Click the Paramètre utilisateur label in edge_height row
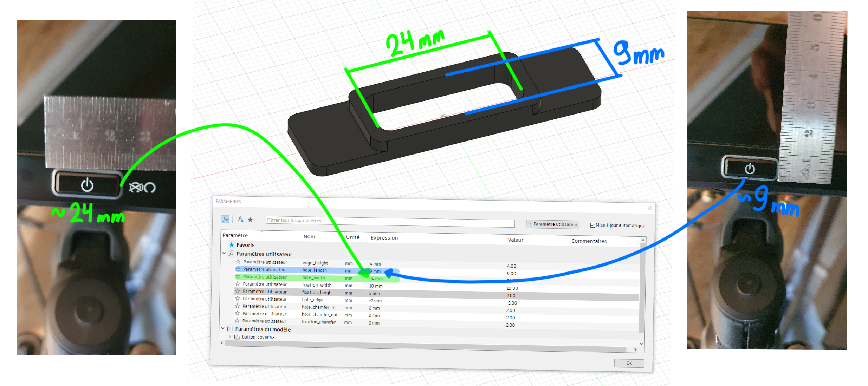Image resolution: width=868 pixels, height=386 pixels. (265, 262)
